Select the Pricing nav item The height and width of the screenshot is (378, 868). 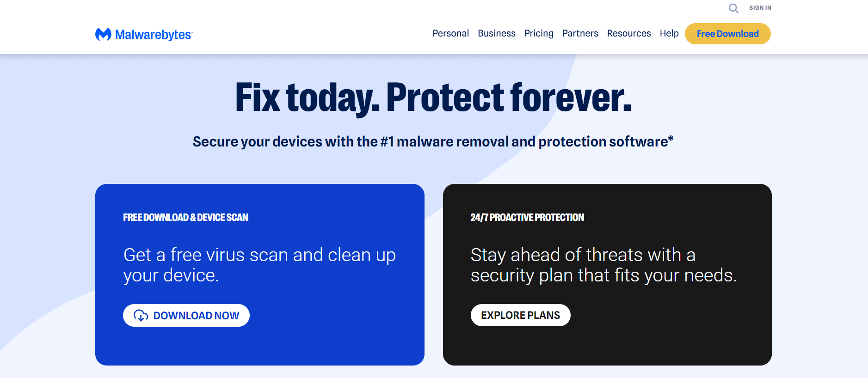[x=538, y=33]
